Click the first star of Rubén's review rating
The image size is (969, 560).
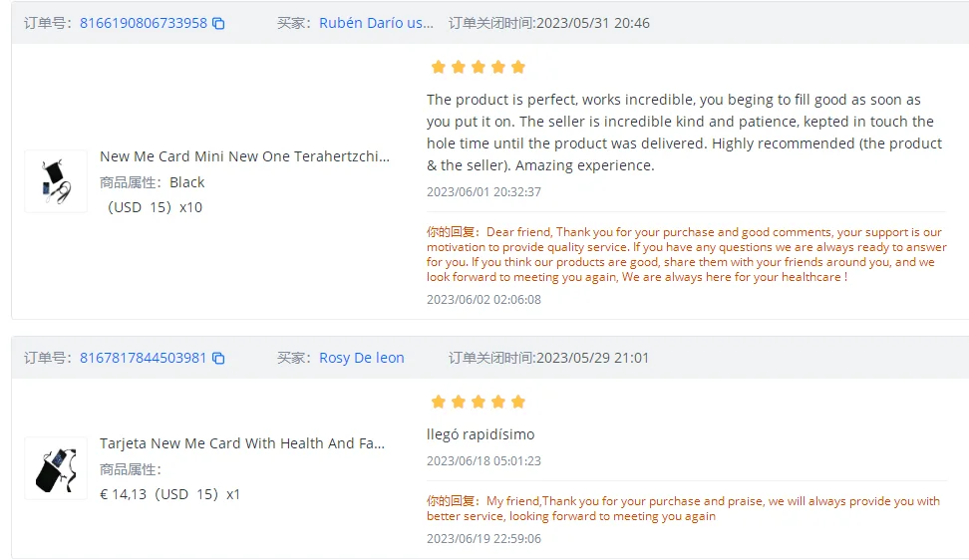pos(438,67)
